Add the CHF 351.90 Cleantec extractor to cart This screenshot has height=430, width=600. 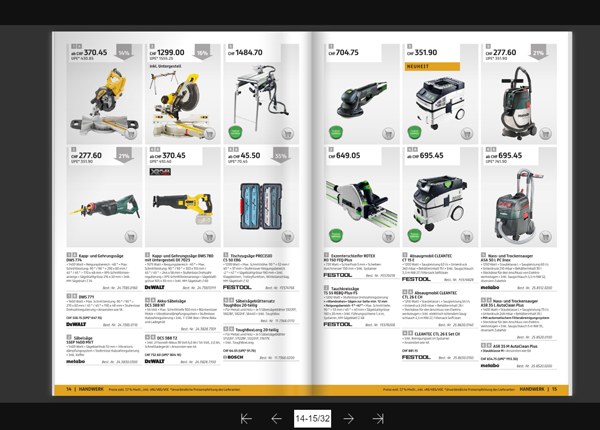(466, 134)
